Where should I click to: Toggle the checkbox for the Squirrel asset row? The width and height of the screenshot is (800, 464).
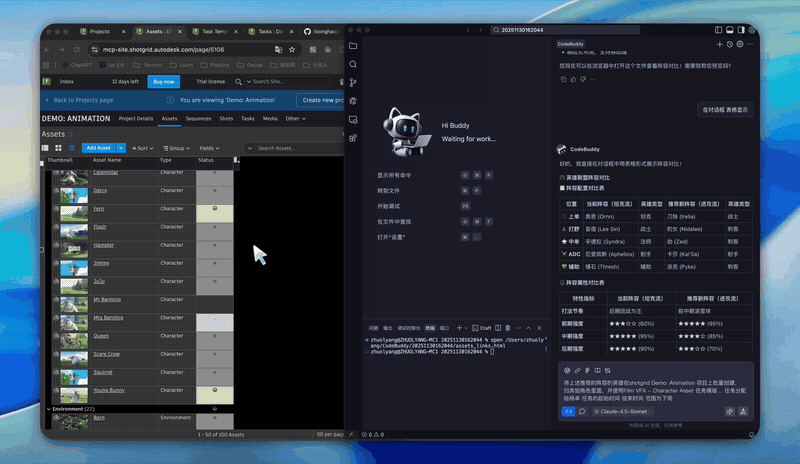tap(56, 372)
